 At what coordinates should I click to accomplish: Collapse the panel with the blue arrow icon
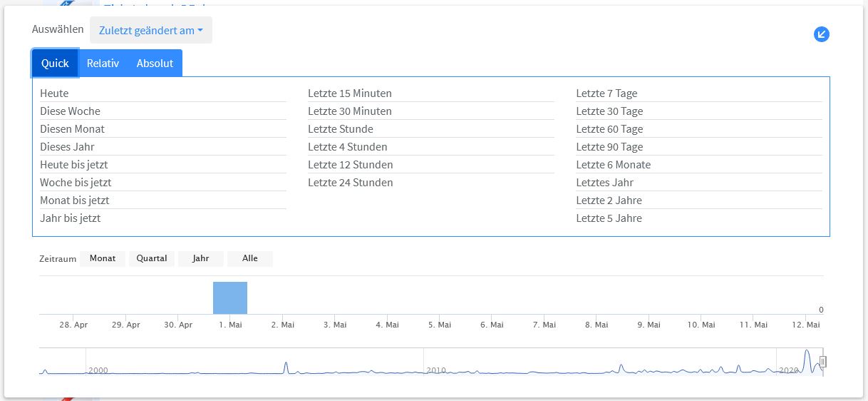click(x=822, y=34)
